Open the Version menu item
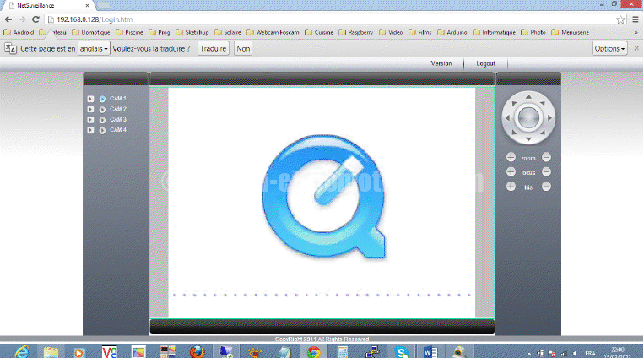 click(441, 63)
